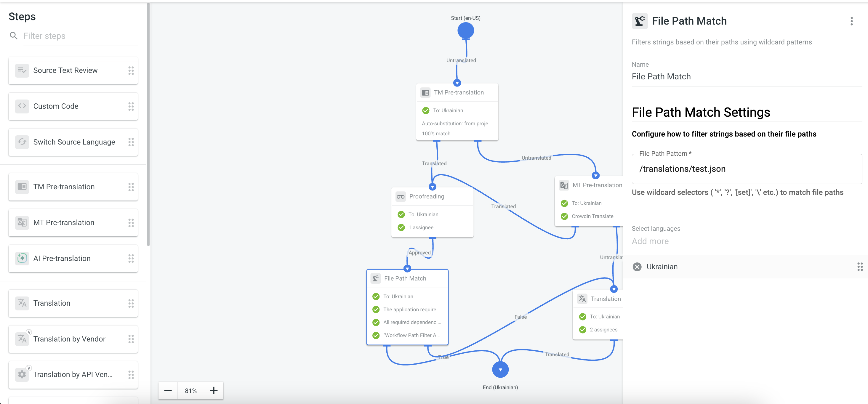Select the Translation by API Vendor gear icon
Viewport: 868px width, 404px height.
coord(22,374)
